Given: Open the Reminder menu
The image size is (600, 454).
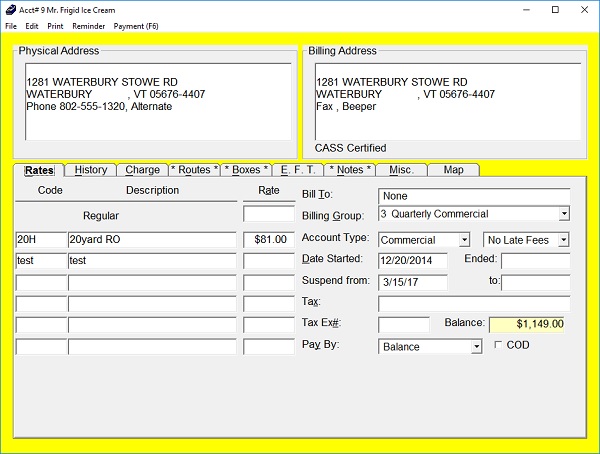Looking at the screenshot, I should pyautogui.click(x=89, y=25).
